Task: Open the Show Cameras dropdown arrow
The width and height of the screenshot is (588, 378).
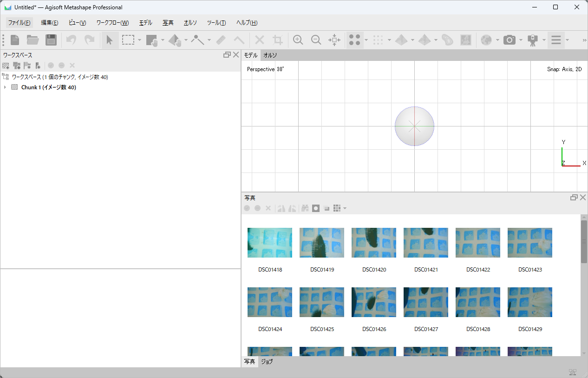Action: (x=521, y=40)
